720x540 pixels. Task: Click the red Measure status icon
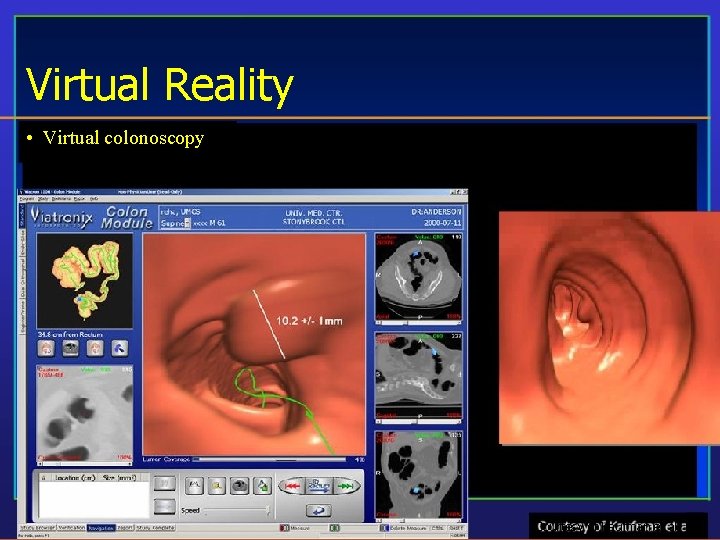click(x=284, y=528)
